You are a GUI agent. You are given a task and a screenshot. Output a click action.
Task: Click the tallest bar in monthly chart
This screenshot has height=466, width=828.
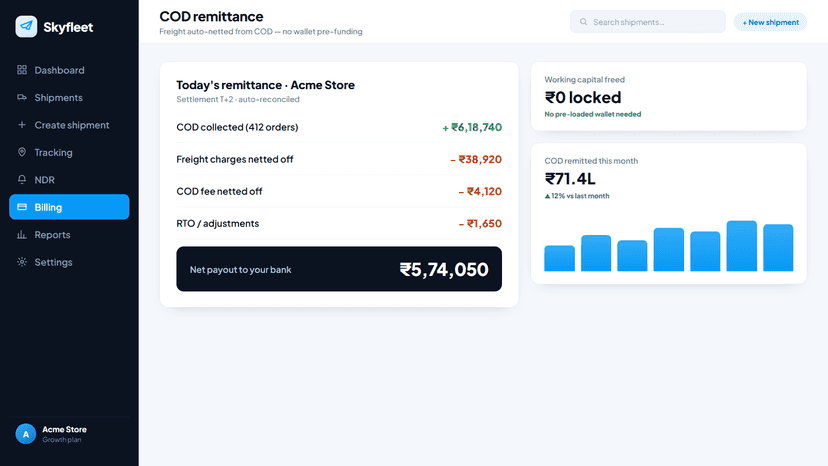741,246
